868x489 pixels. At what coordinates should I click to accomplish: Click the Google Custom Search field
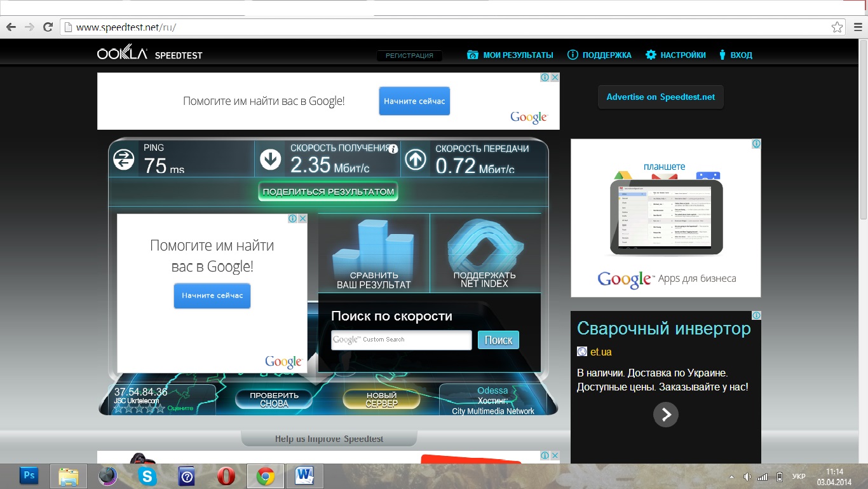click(x=402, y=340)
